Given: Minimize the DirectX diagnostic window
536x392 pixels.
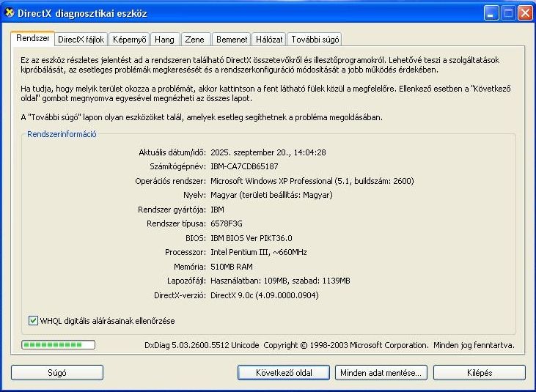Looking at the screenshot, I should click(491, 13).
